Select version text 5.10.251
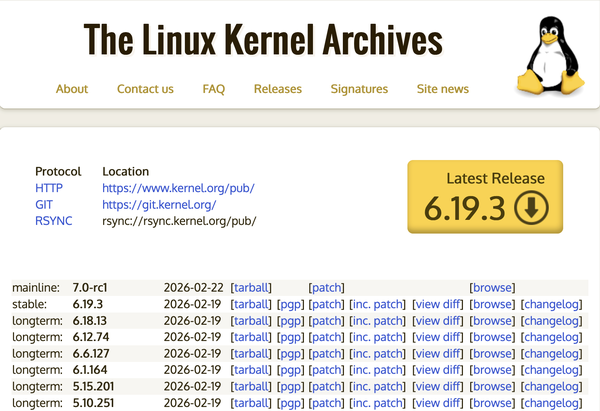This screenshot has height=411, width=600. [x=93, y=403]
